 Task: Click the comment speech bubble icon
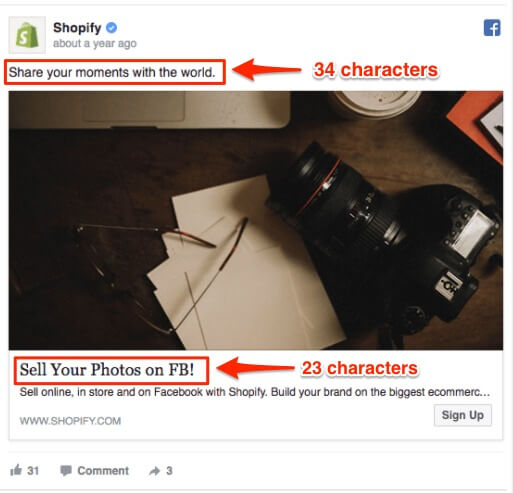[66, 471]
